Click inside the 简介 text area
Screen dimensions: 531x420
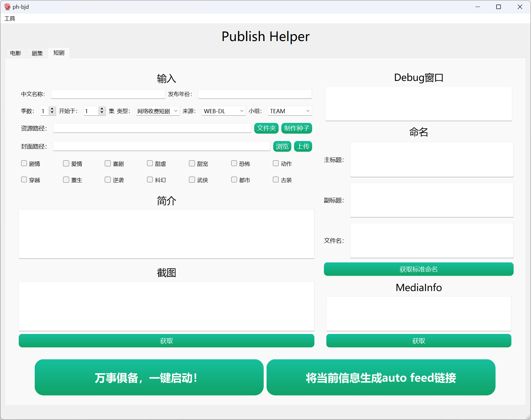click(167, 234)
